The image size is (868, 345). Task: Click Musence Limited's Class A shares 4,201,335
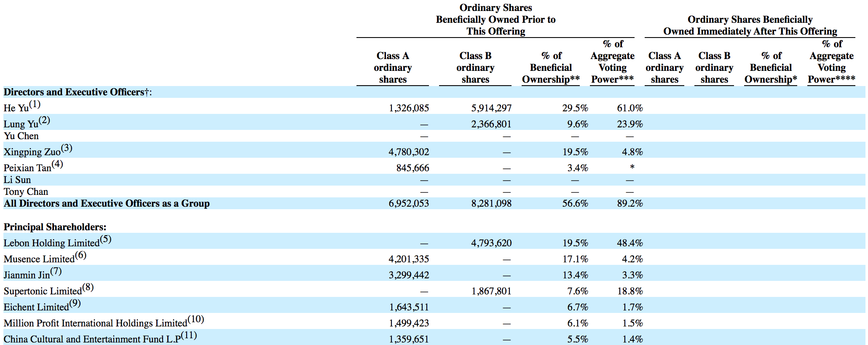tap(409, 259)
